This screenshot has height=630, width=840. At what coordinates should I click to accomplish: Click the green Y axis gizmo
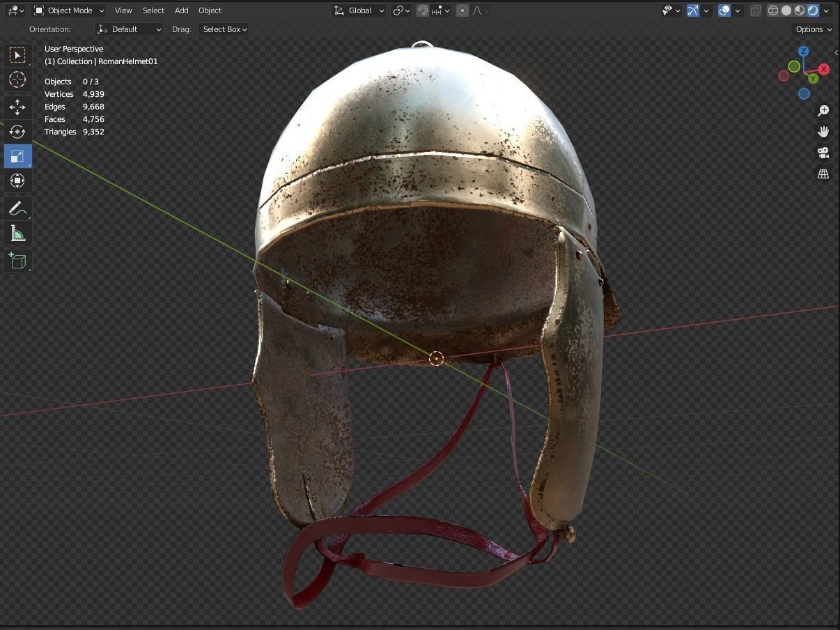pyautogui.click(x=813, y=79)
